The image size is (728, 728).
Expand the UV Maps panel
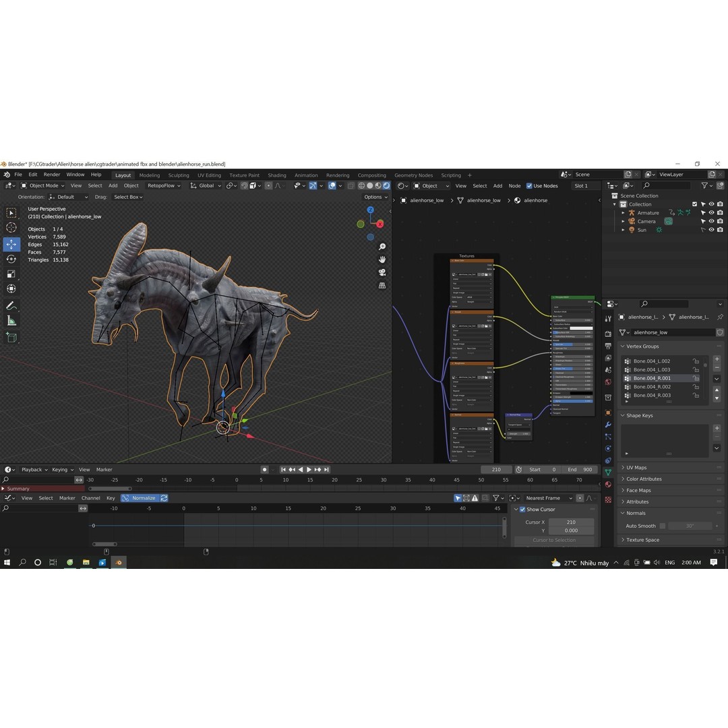(x=637, y=467)
